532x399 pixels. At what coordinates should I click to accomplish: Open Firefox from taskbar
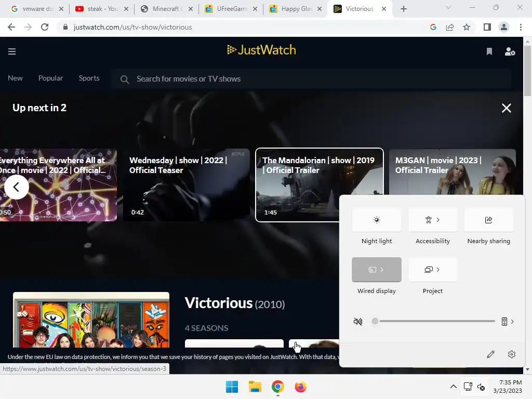(x=300, y=387)
